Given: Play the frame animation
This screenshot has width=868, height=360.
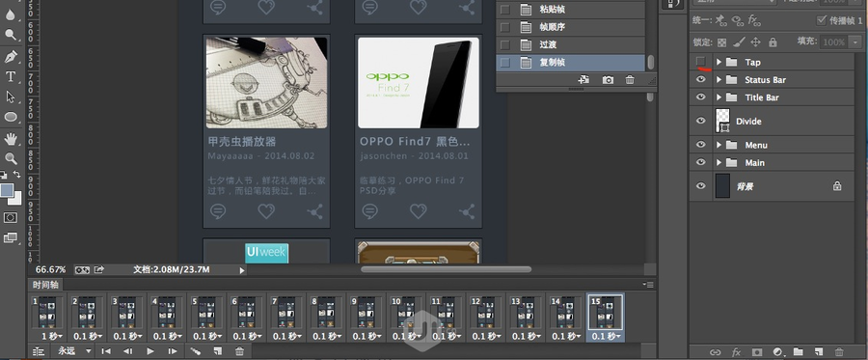Looking at the screenshot, I should pos(150,351).
